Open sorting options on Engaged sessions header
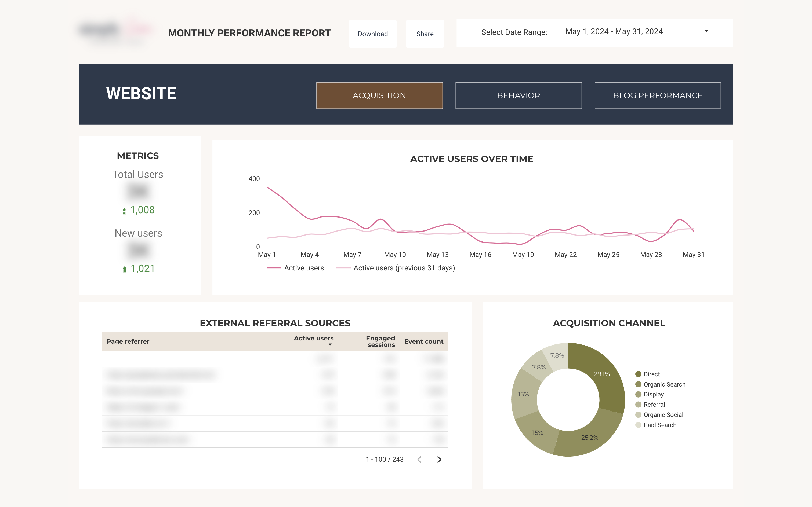This screenshot has width=812, height=507. coord(380,341)
